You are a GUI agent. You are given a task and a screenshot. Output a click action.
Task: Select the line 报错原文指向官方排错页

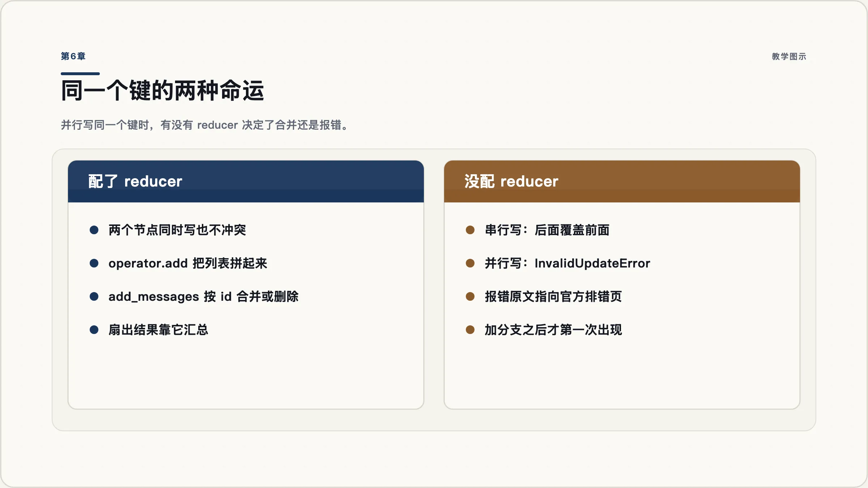pos(553,296)
